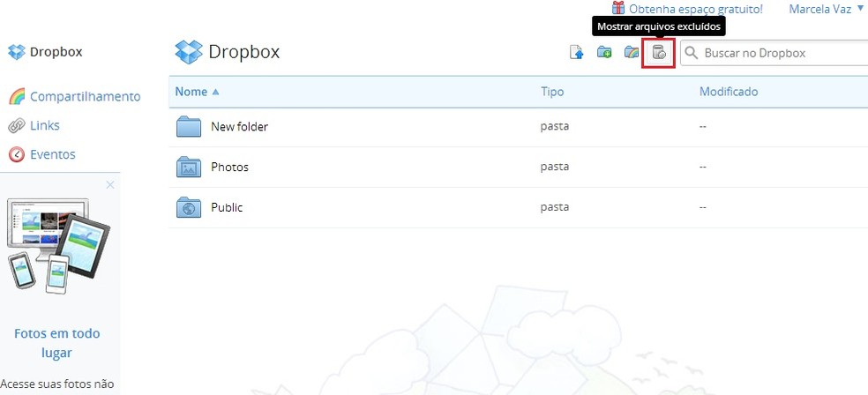Sort by Nome column arrow
The height and width of the screenshot is (395, 868).
tap(215, 92)
